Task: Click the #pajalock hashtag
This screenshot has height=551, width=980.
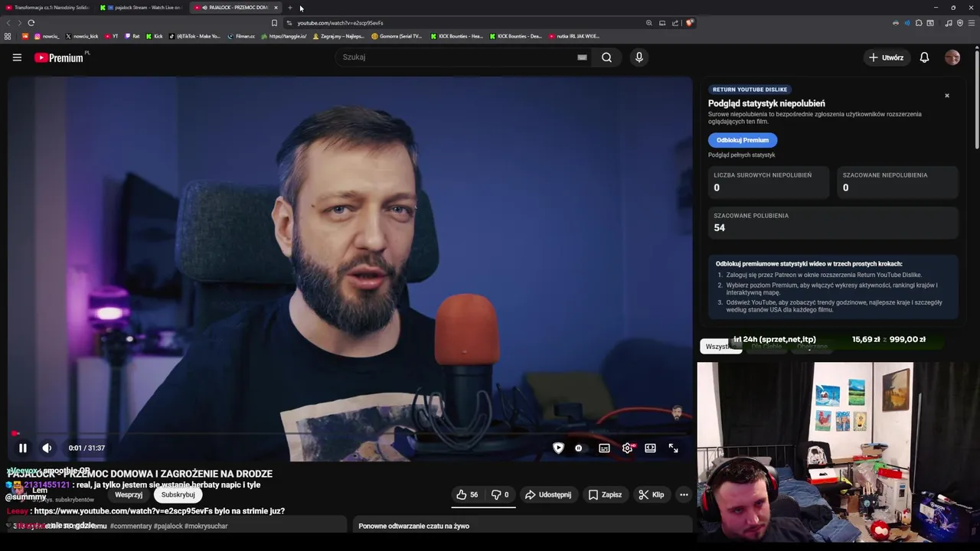Action: (x=168, y=527)
